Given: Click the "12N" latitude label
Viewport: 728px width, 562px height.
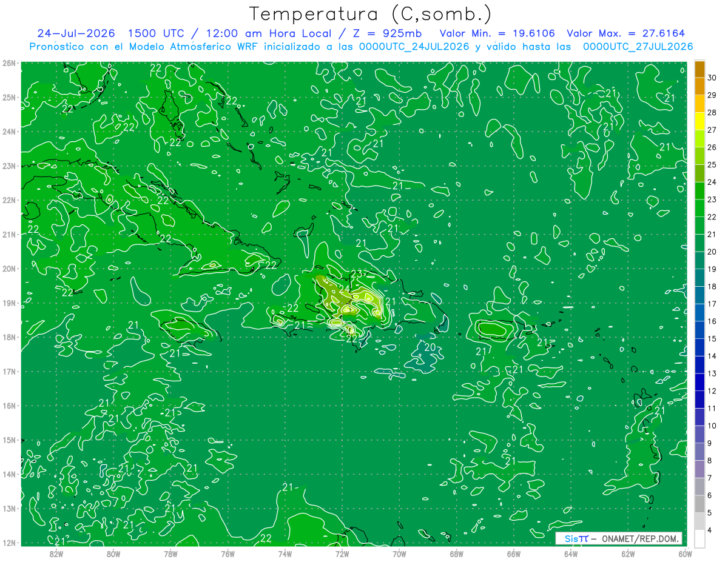Looking at the screenshot, I should click(8, 543).
